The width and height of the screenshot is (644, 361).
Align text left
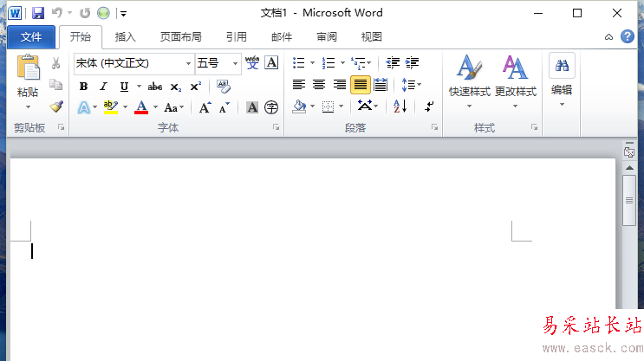[x=299, y=85]
